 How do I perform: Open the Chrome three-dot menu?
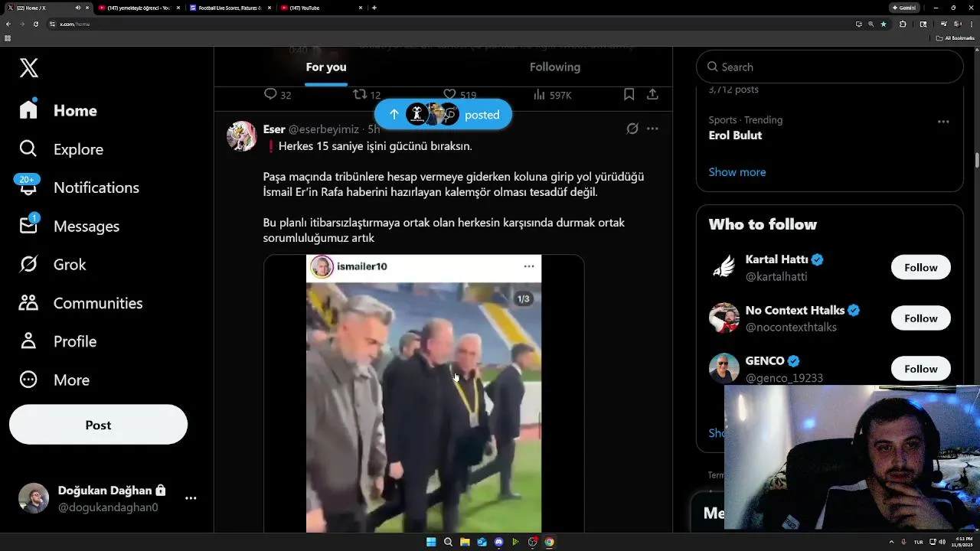pyautogui.click(x=972, y=24)
